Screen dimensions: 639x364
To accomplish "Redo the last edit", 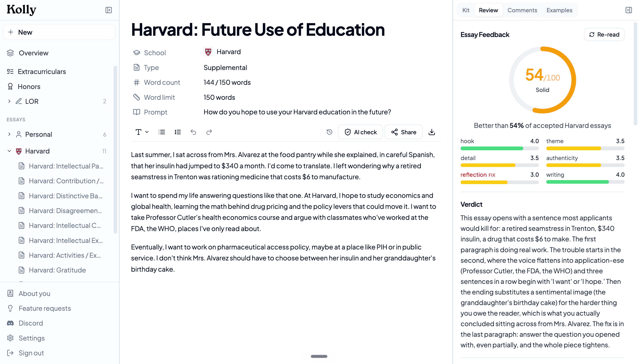I will coord(209,132).
